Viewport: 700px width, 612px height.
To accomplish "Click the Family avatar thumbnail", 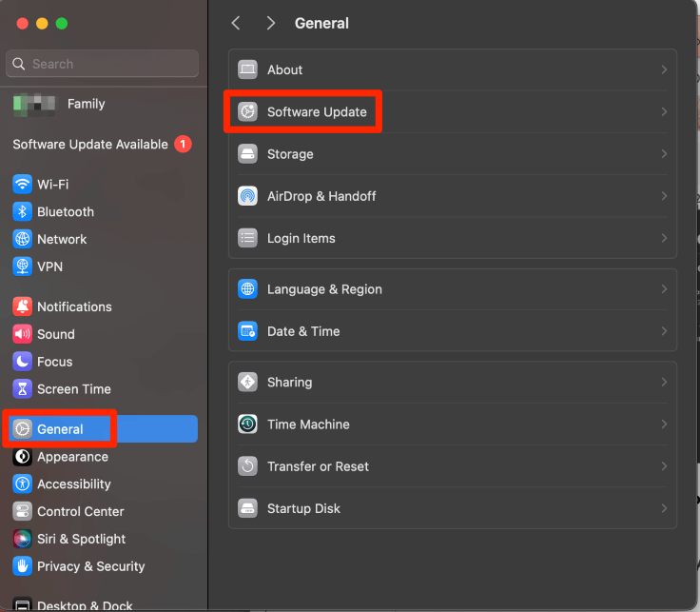I will [x=34, y=104].
